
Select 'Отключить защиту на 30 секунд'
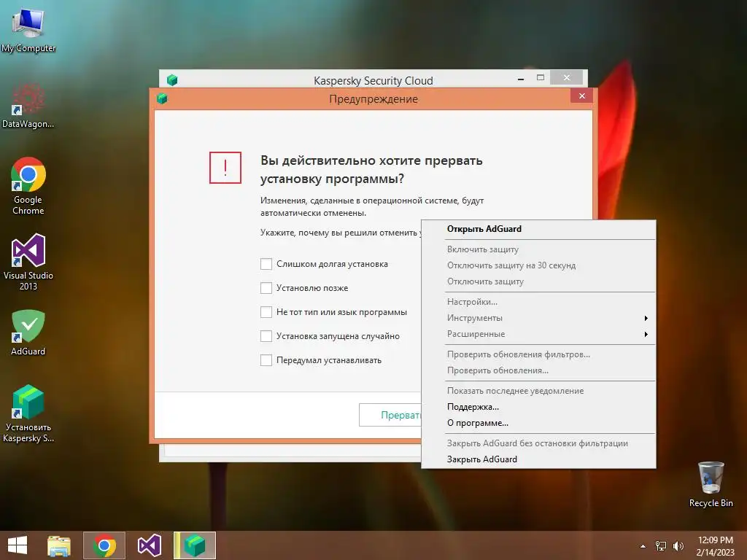pos(538,265)
